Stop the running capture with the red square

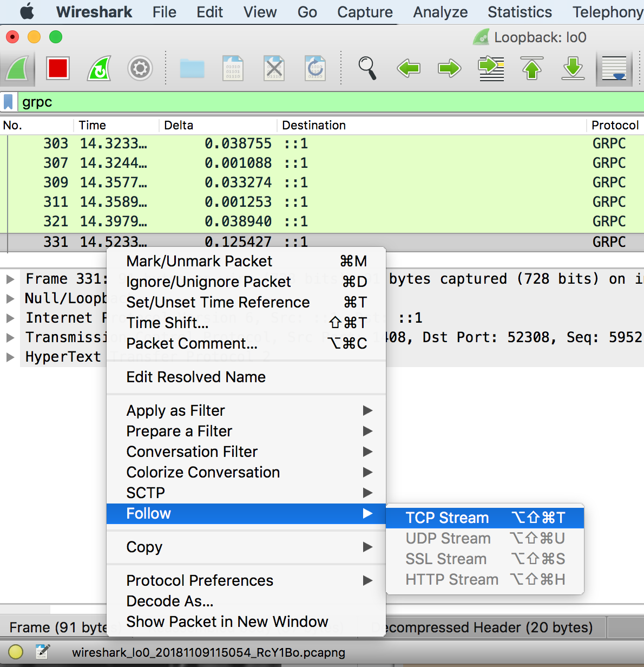[58, 69]
